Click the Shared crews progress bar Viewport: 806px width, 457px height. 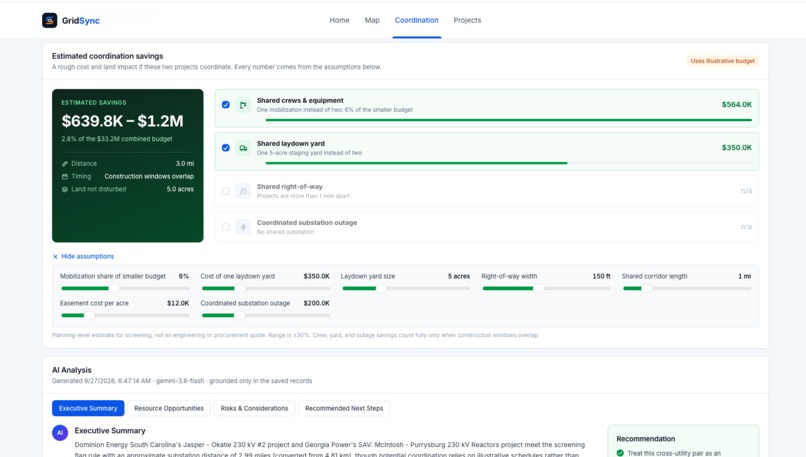pyautogui.click(x=508, y=120)
